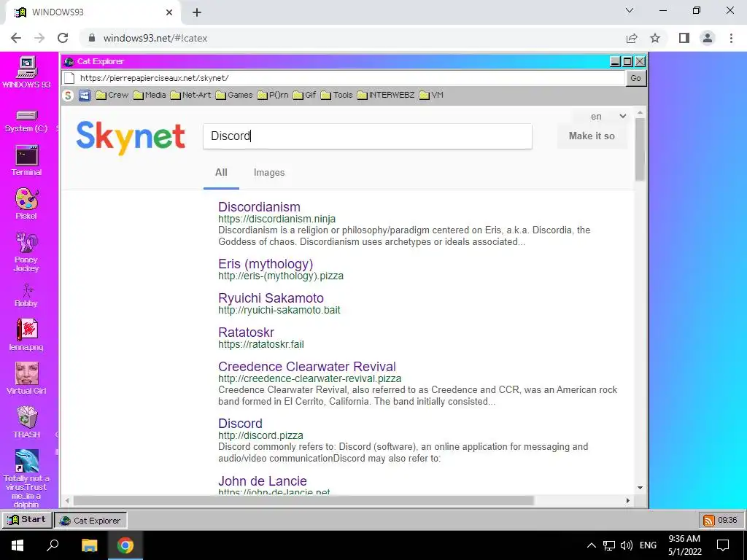The width and height of the screenshot is (747, 560).
Task: Click the Cat Explorer address field
Action: (343, 78)
